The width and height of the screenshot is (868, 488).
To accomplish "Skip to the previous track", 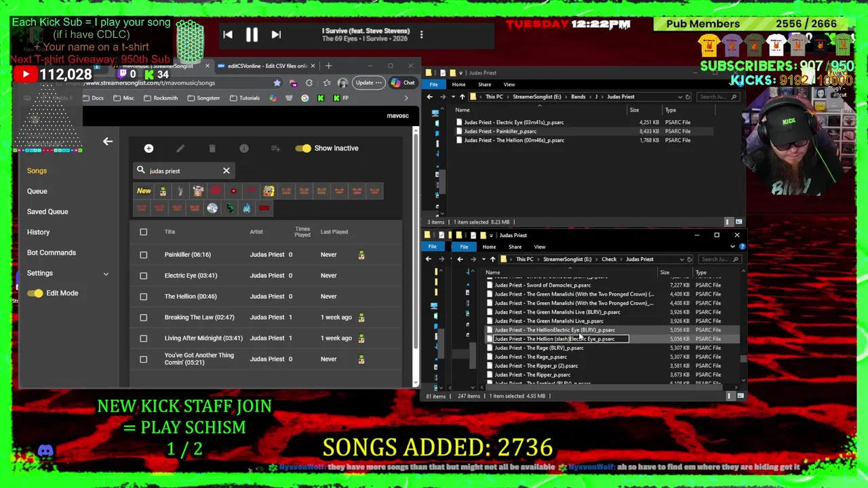I will (x=228, y=35).
